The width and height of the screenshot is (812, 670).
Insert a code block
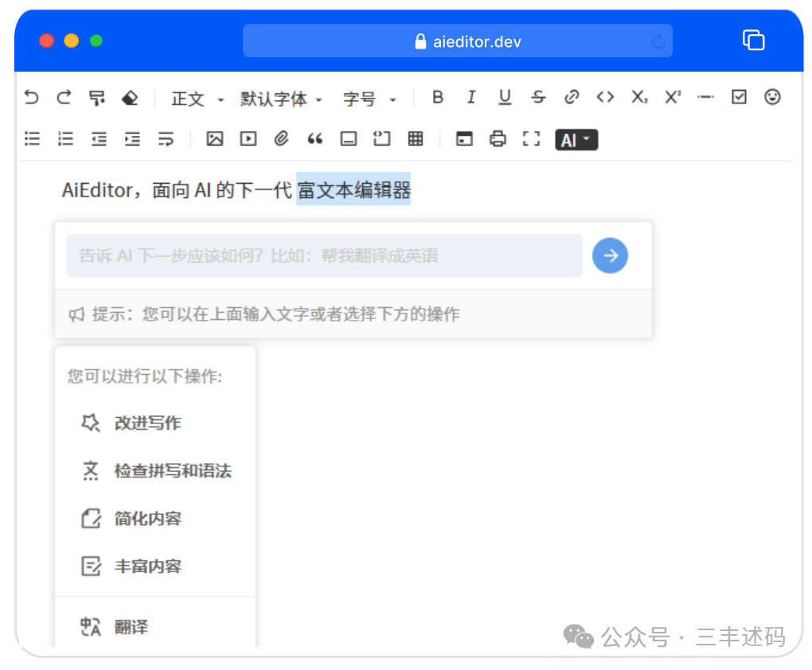coord(381,138)
